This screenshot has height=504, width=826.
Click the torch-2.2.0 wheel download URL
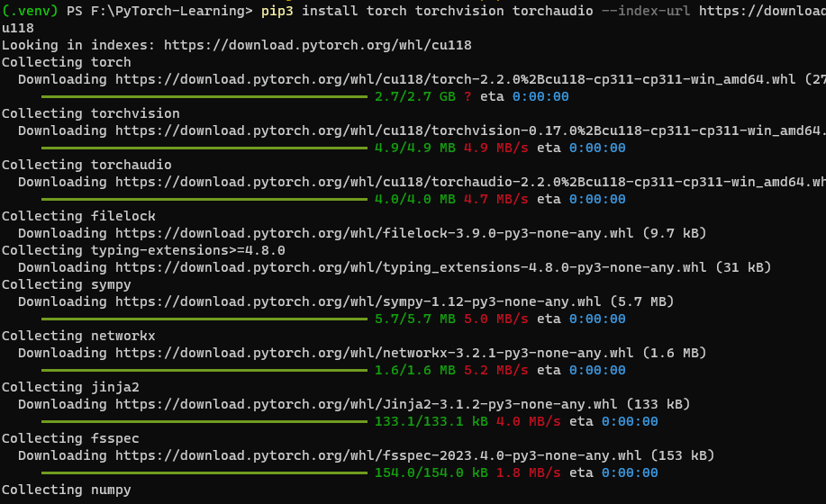pos(455,79)
